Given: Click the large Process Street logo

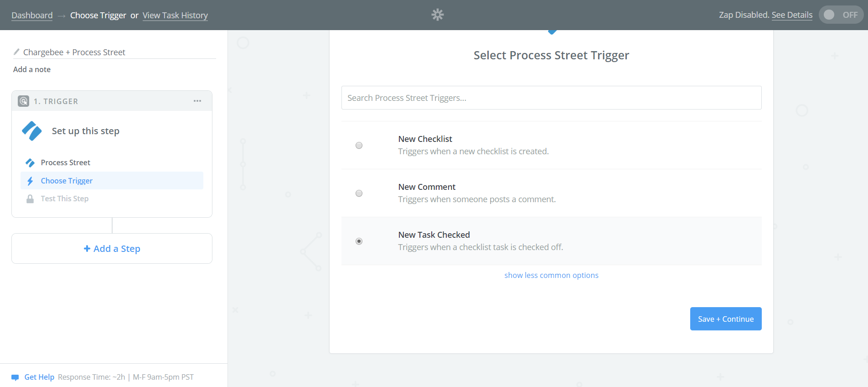Looking at the screenshot, I should pos(32,131).
